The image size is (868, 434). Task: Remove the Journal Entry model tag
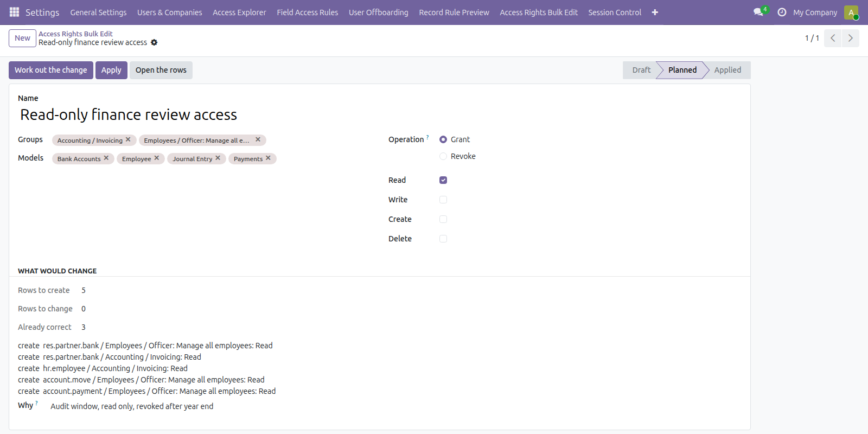click(x=218, y=158)
